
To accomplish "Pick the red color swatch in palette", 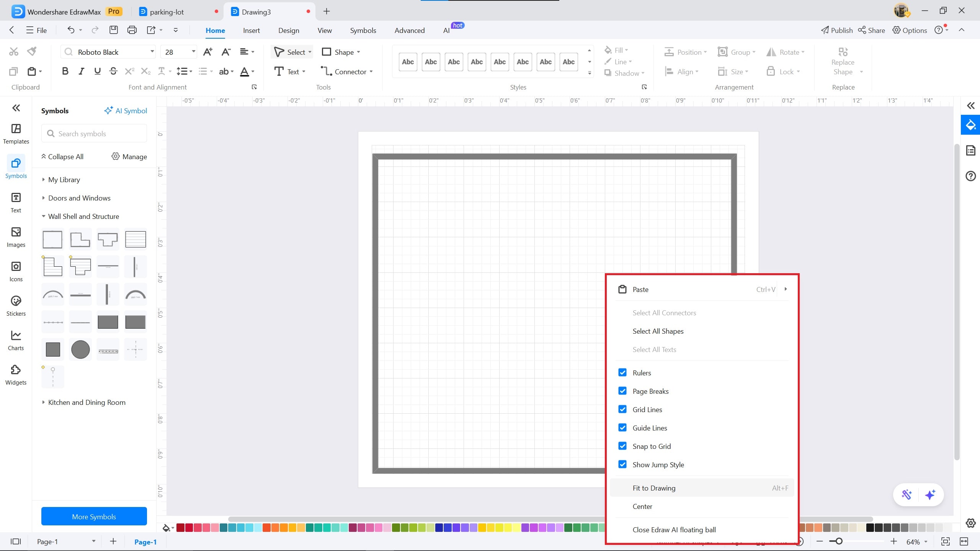I will [x=189, y=528].
